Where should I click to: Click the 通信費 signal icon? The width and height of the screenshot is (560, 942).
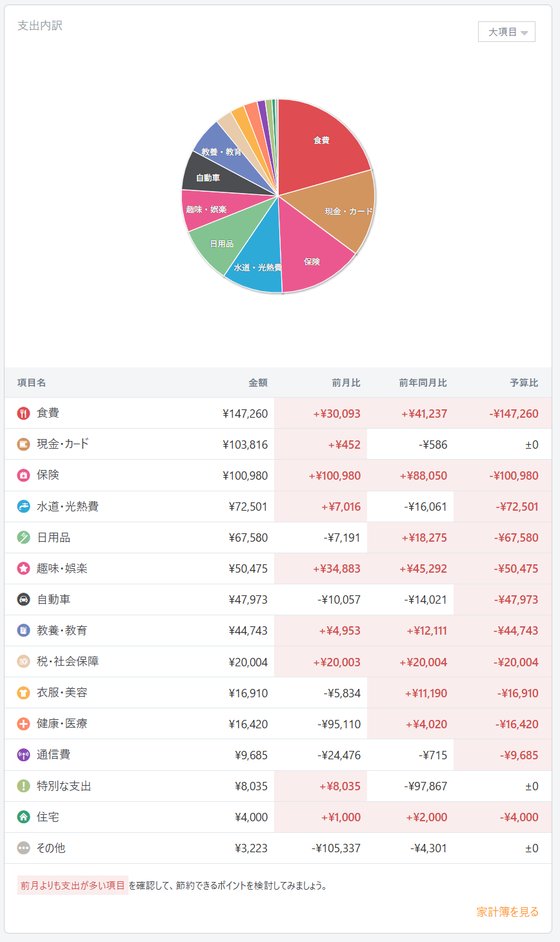pyautogui.click(x=24, y=755)
